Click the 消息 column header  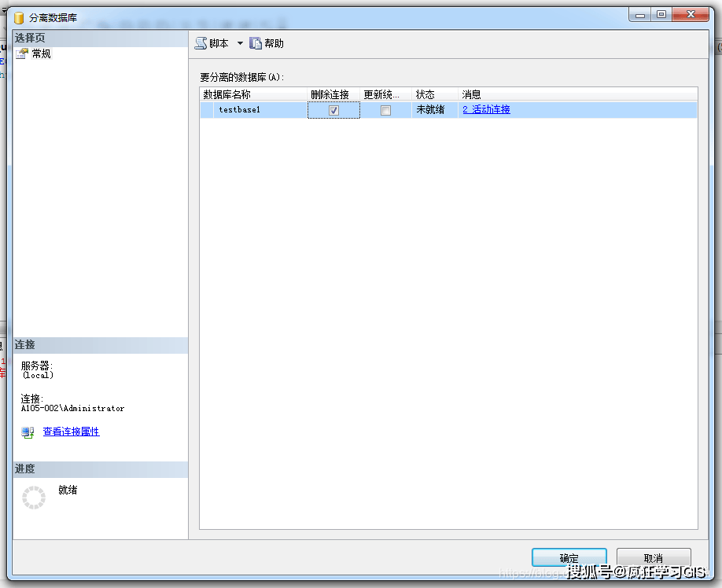pos(578,94)
